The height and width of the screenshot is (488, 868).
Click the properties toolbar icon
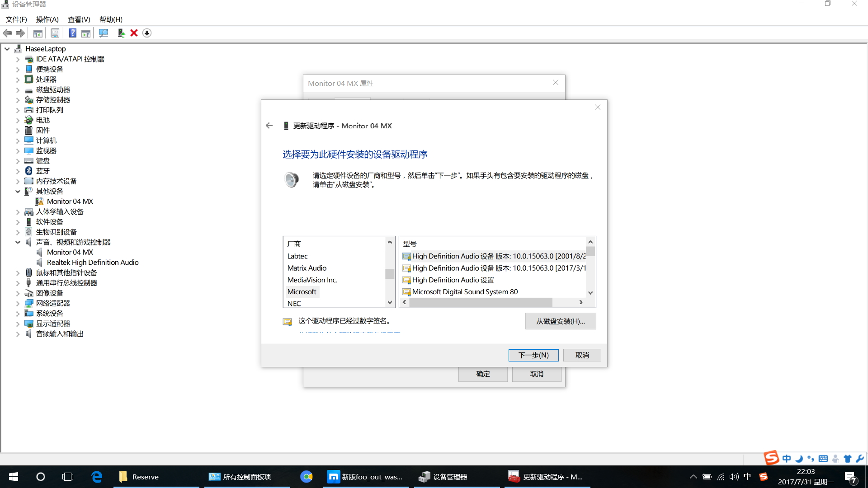coord(55,33)
